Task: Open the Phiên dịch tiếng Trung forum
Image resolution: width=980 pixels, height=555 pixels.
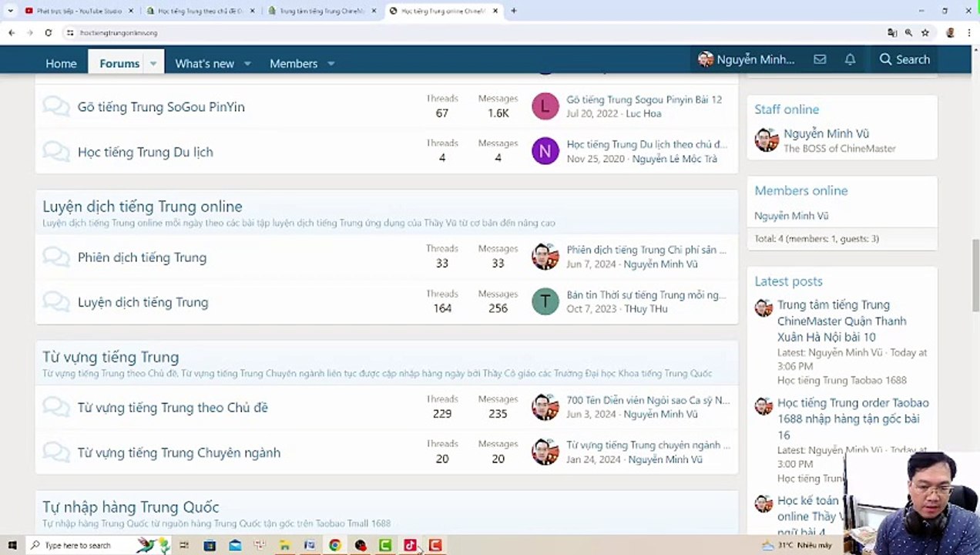Action: [142, 257]
